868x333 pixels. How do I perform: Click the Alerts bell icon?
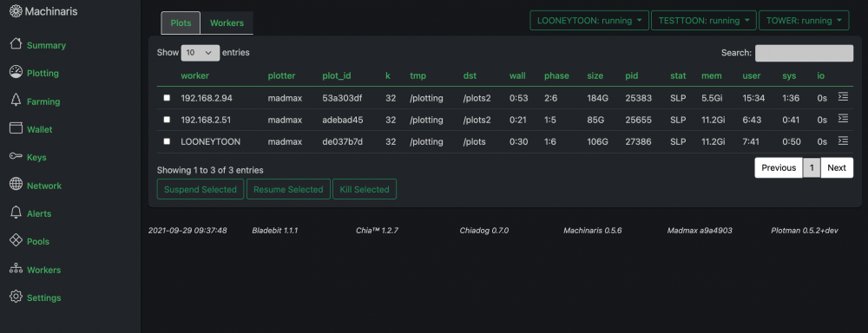[x=16, y=212]
